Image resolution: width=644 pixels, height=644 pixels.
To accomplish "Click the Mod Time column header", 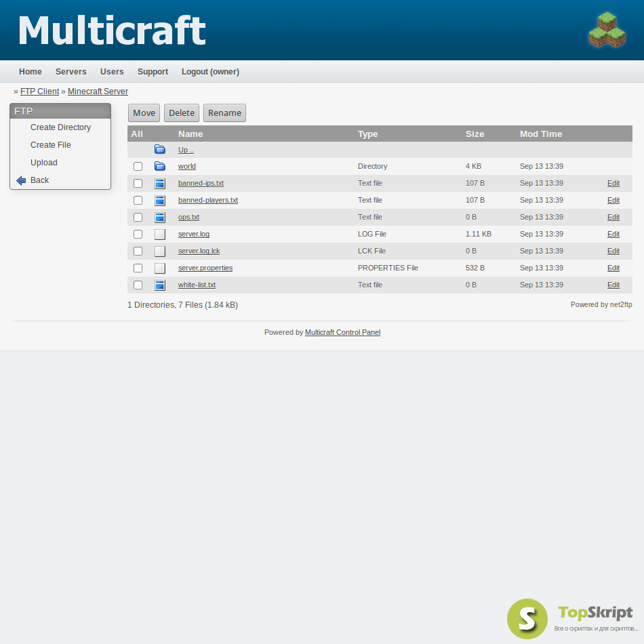I will [x=541, y=134].
